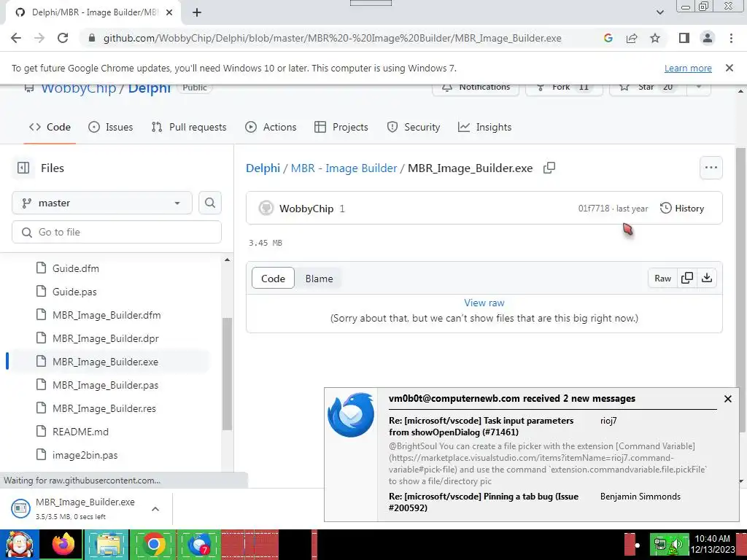The height and width of the screenshot is (560, 747).
Task: Open the Code tab
Action: (50, 127)
